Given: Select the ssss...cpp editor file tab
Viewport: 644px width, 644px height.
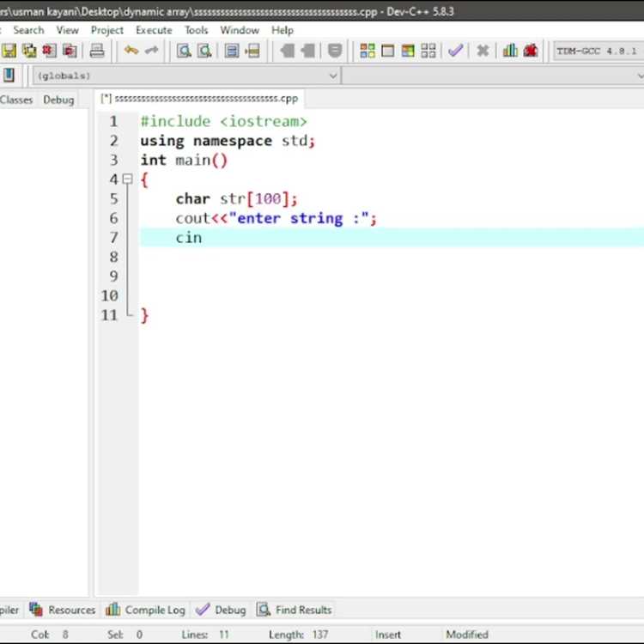Looking at the screenshot, I should point(199,99).
